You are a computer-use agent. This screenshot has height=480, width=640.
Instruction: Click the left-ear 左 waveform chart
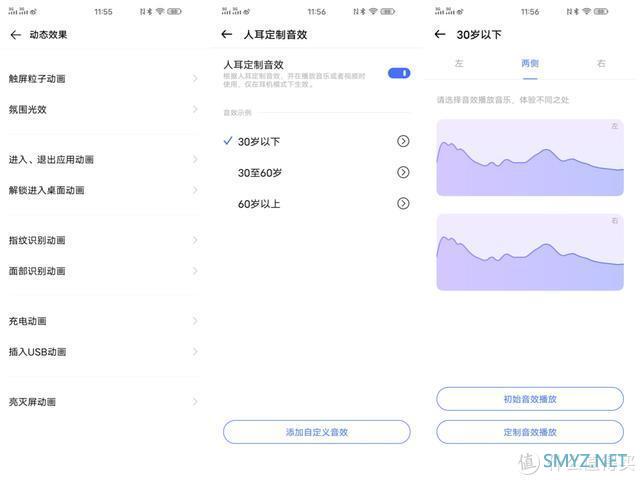click(x=529, y=158)
